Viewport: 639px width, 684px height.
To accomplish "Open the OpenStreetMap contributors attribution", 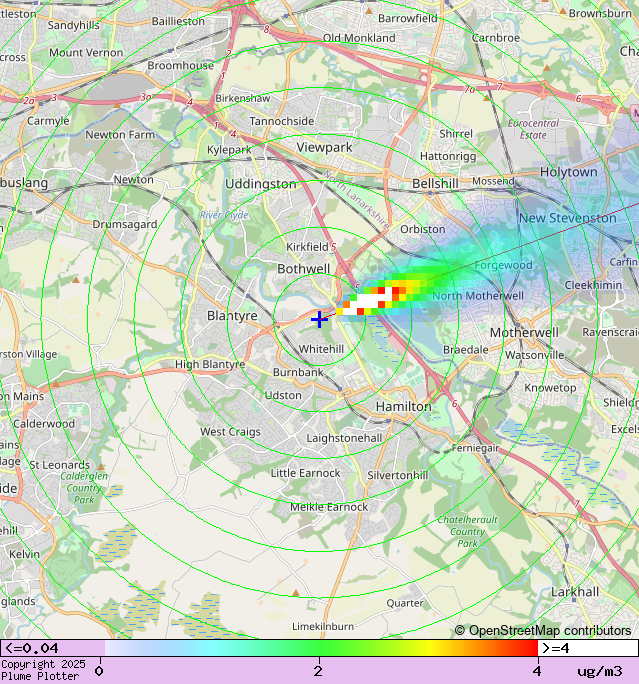I will click(543, 630).
